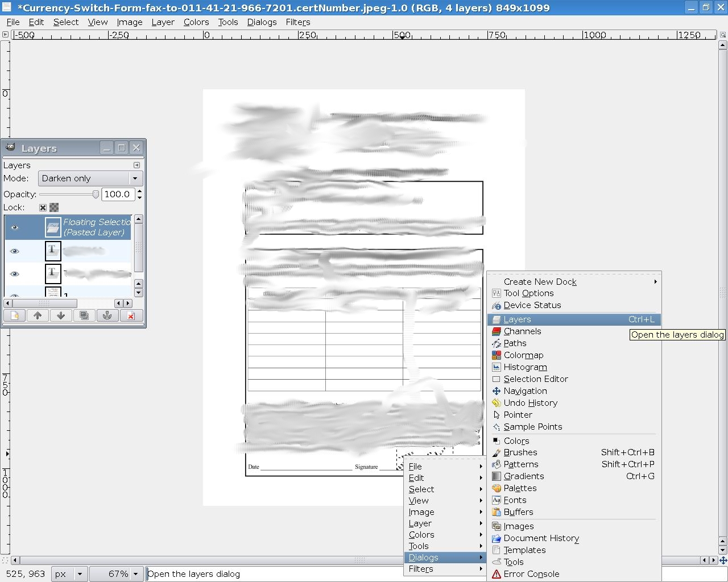Lower the selected layer using the down arrow icon
The image size is (728, 582).
pyautogui.click(x=61, y=315)
